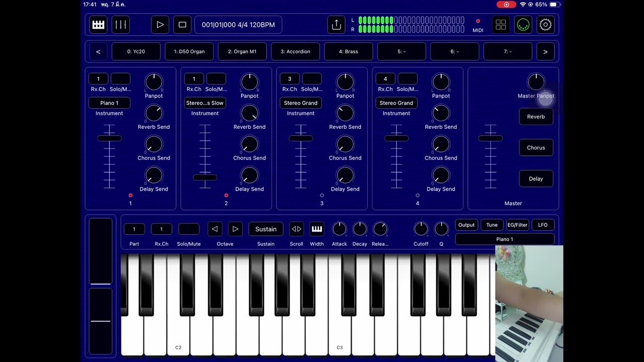
Task: Go to next preset bank arrow
Action: coord(545,52)
